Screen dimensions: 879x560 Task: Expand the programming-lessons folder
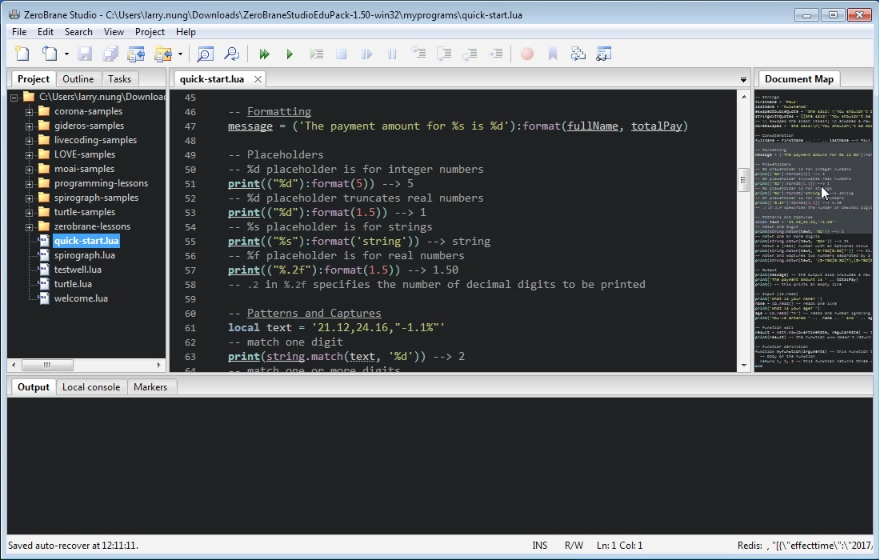point(29,183)
